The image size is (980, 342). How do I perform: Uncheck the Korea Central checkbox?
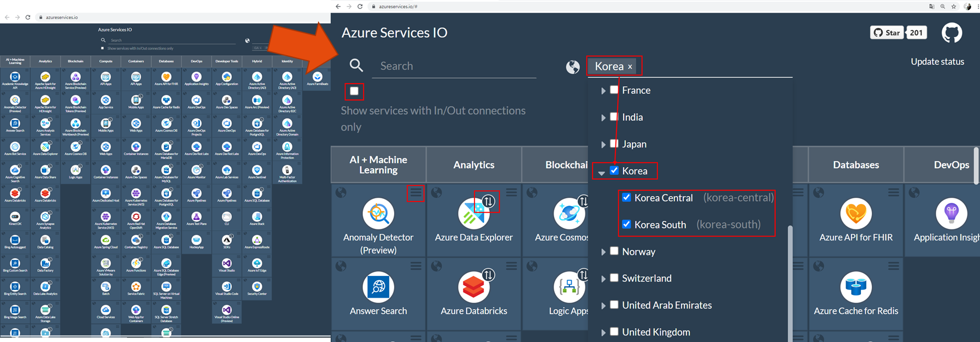(x=627, y=197)
